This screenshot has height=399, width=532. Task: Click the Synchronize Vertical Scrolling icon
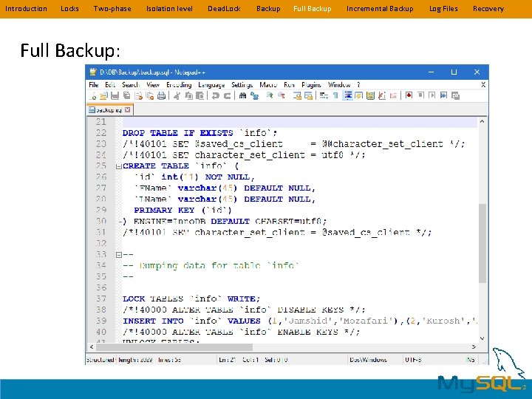(297, 95)
